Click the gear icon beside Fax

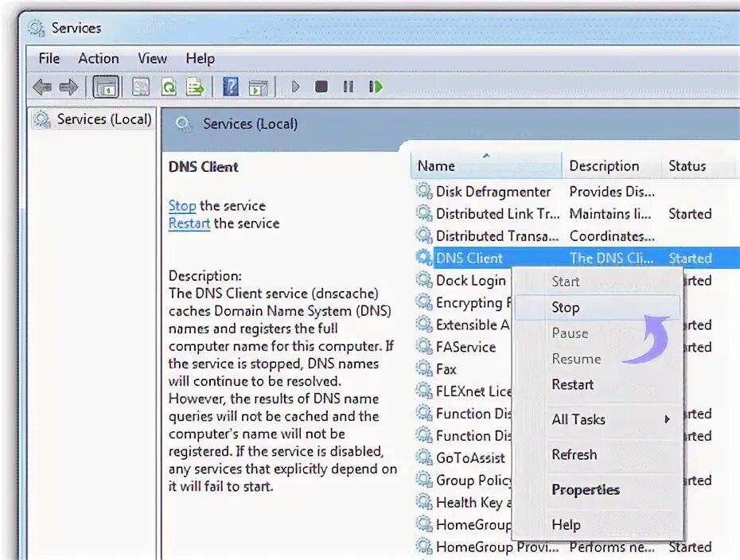424,368
